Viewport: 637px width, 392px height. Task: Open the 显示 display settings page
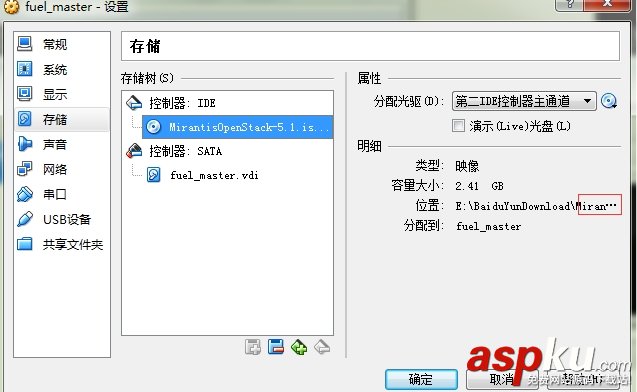pos(62,94)
